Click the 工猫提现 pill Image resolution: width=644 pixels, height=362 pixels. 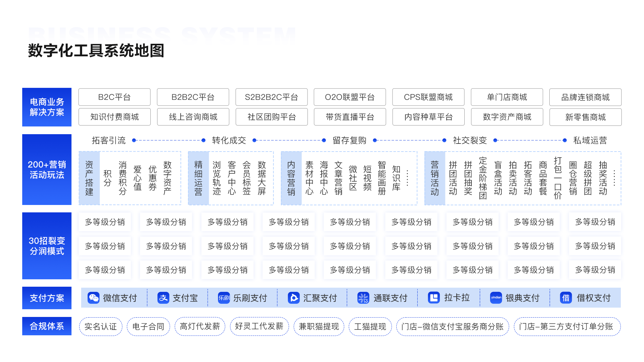370,327
